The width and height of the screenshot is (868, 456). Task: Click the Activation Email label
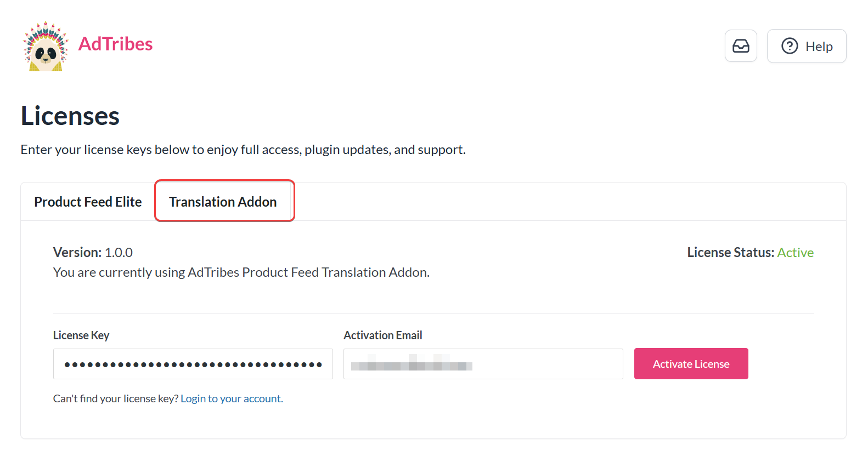click(382, 335)
